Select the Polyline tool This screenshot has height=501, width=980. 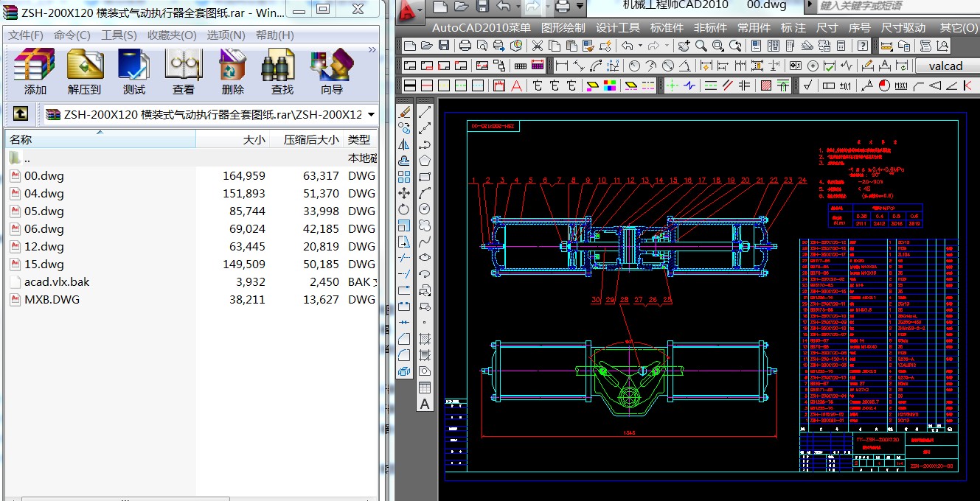(x=425, y=144)
